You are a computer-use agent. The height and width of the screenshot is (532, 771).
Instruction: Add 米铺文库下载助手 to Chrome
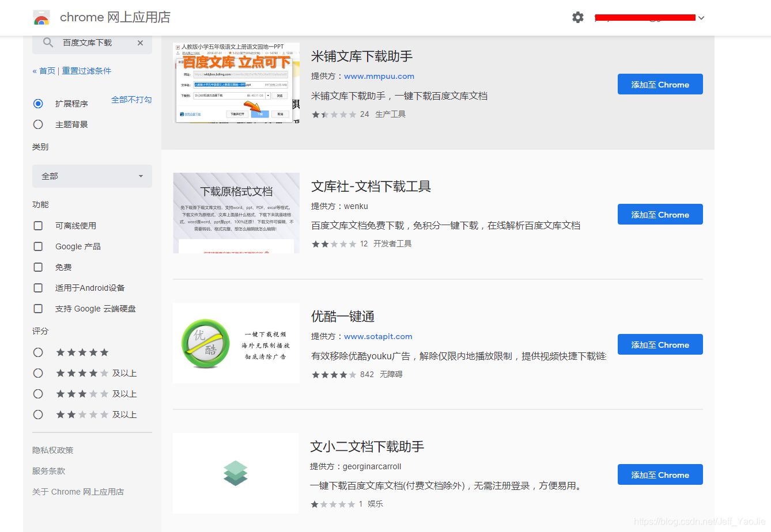[x=660, y=84]
